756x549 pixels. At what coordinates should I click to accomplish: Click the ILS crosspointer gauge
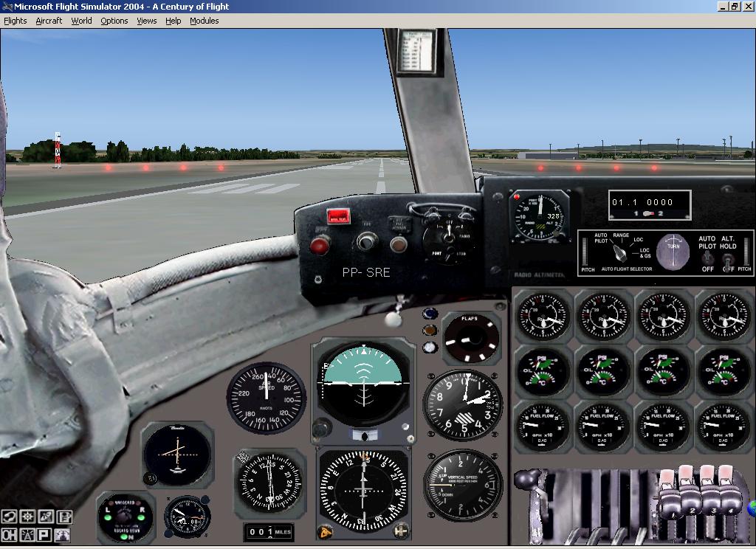pyautogui.click(x=177, y=454)
